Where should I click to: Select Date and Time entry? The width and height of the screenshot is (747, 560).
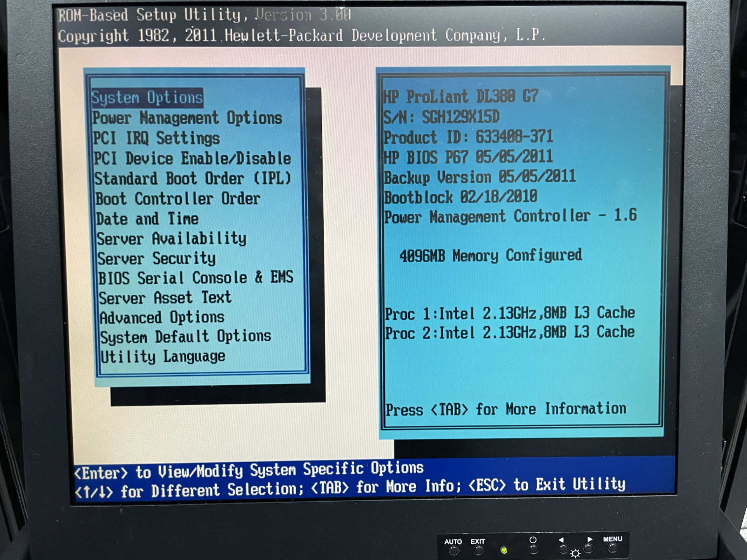(x=147, y=219)
